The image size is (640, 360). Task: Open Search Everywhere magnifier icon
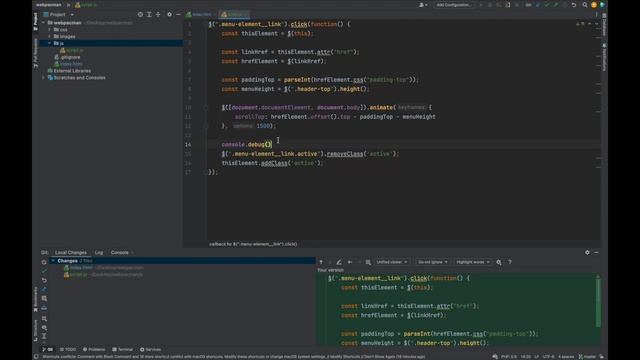click(584, 5)
